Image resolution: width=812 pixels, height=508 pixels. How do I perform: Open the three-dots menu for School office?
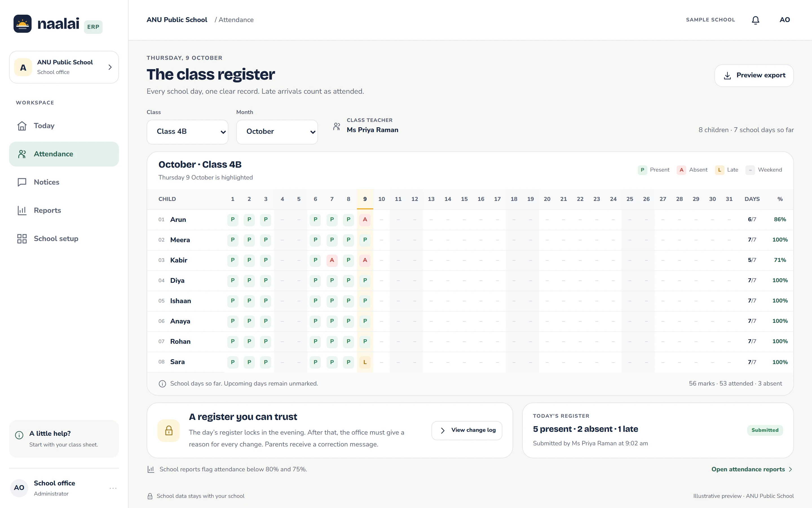(x=113, y=488)
